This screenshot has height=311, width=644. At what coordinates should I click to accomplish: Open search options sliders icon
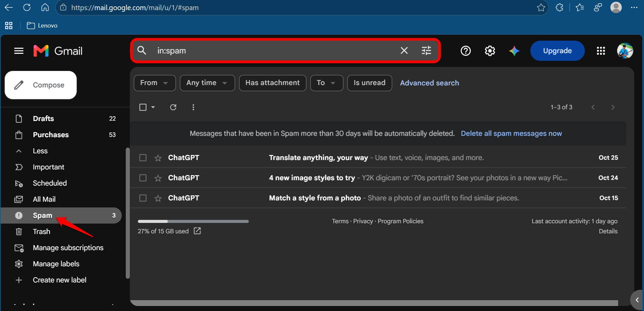[x=426, y=50]
